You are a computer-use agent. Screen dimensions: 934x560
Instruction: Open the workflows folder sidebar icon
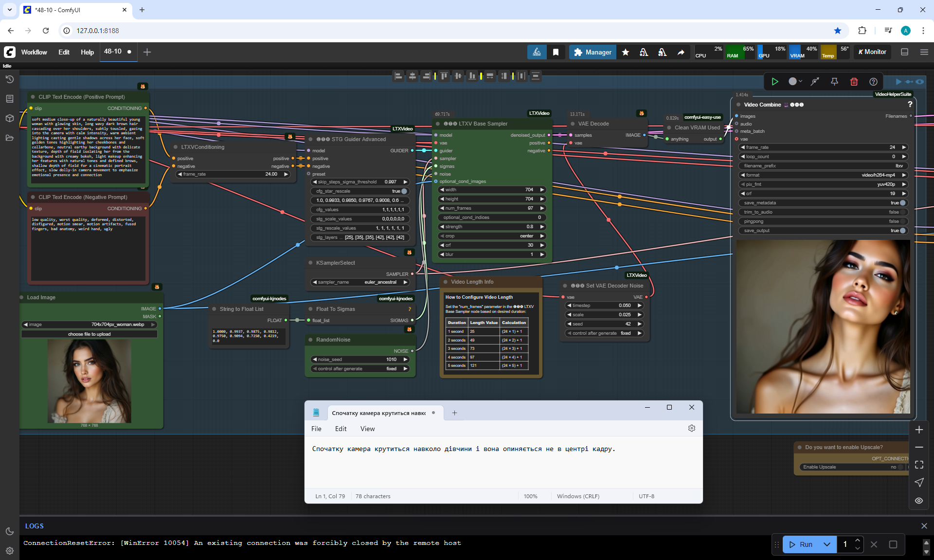click(x=10, y=138)
